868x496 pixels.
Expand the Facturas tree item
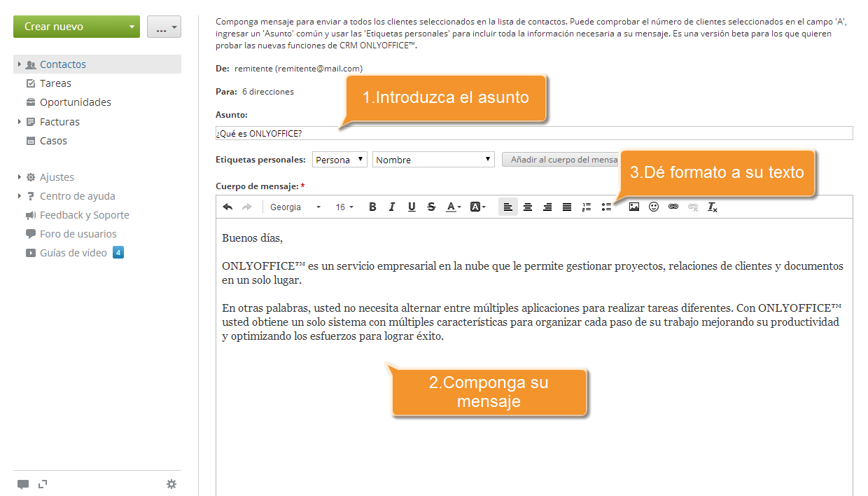(x=20, y=122)
